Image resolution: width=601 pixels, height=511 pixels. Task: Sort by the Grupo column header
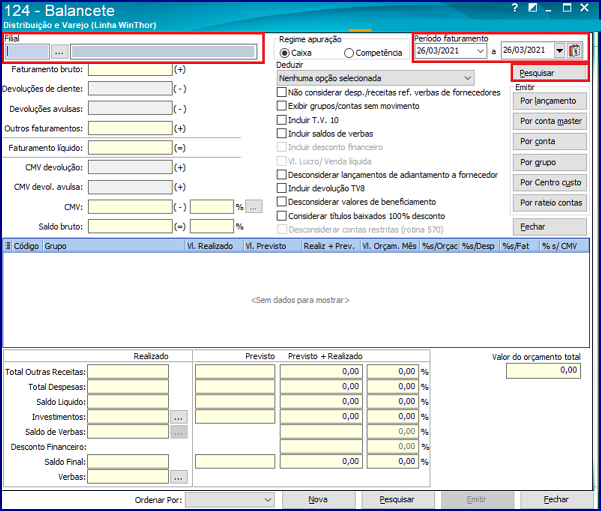(114, 246)
